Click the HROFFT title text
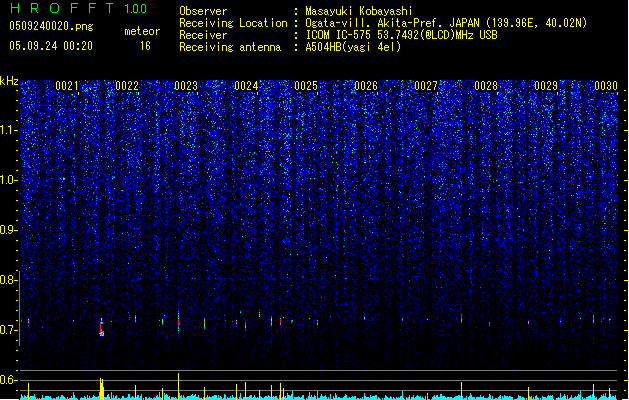This screenshot has height=400, width=629. (62, 8)
